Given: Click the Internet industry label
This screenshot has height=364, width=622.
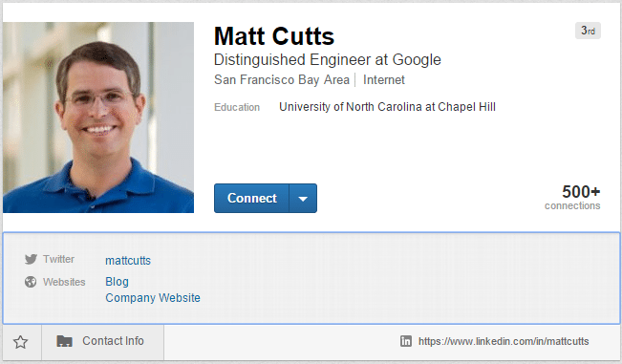Looking at the screenshot, I should [x=383, y=79].
